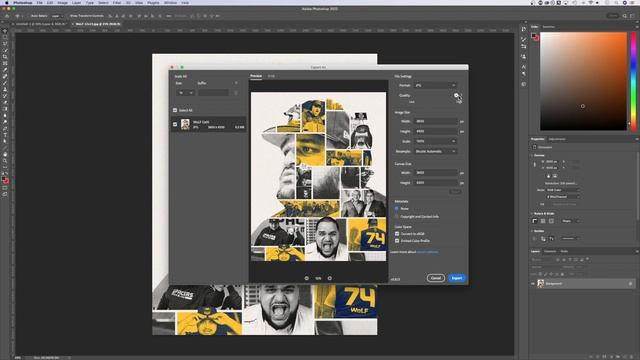Screen dimensions: 640x360
Task: Open the File menu
Action: coord(39,2)
